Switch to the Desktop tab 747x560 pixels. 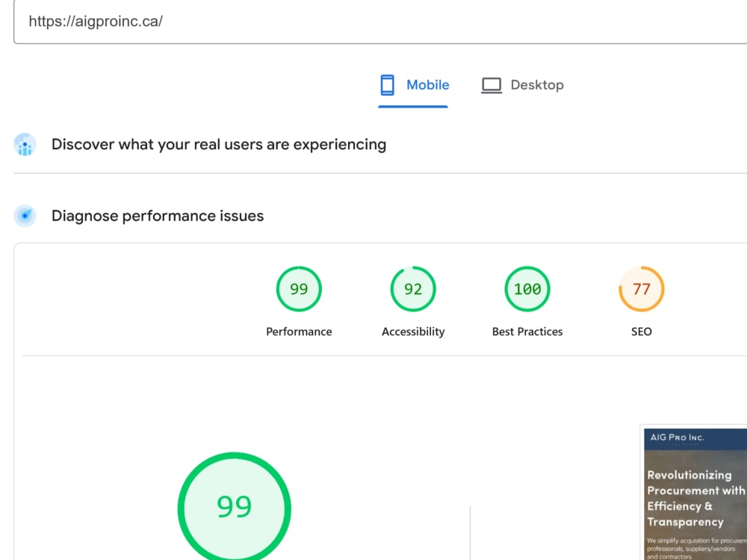[x=522, y=85]
